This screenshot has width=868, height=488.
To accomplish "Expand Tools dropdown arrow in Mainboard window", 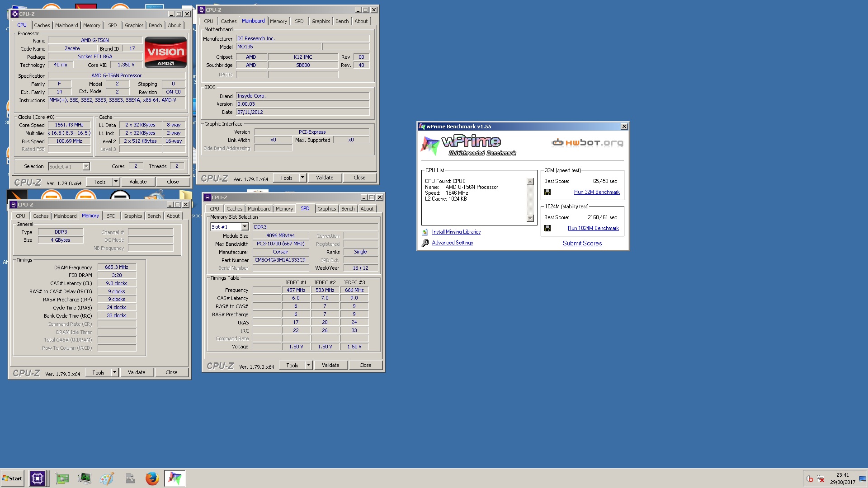I will pyautogui.click(x=302, y=178).
